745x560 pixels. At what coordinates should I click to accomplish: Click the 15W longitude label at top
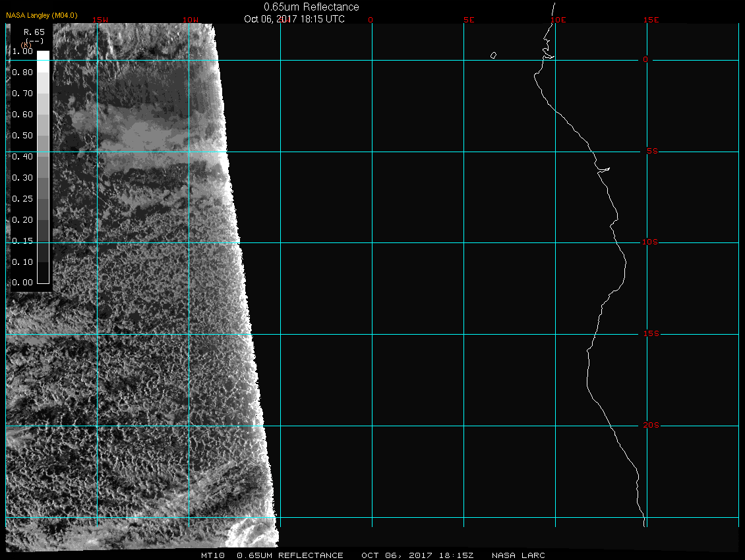point(100,20)
